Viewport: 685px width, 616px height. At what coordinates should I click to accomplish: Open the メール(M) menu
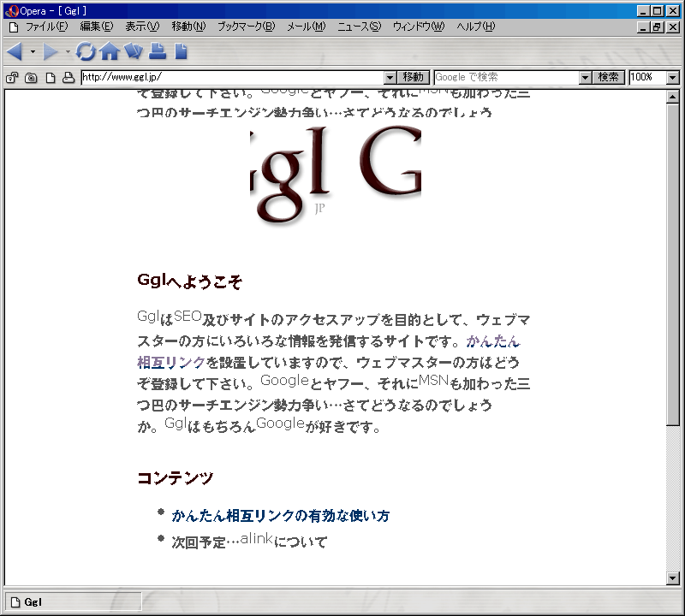coord(307,27)
